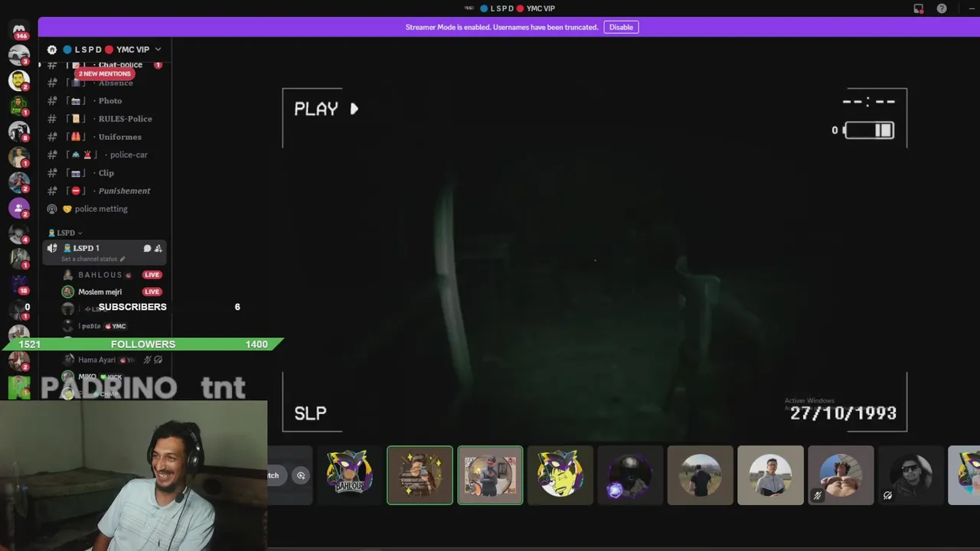980x551 pixels.
Task: Watch BAHLOUS's LIVE stream badge
Action: 152,275
